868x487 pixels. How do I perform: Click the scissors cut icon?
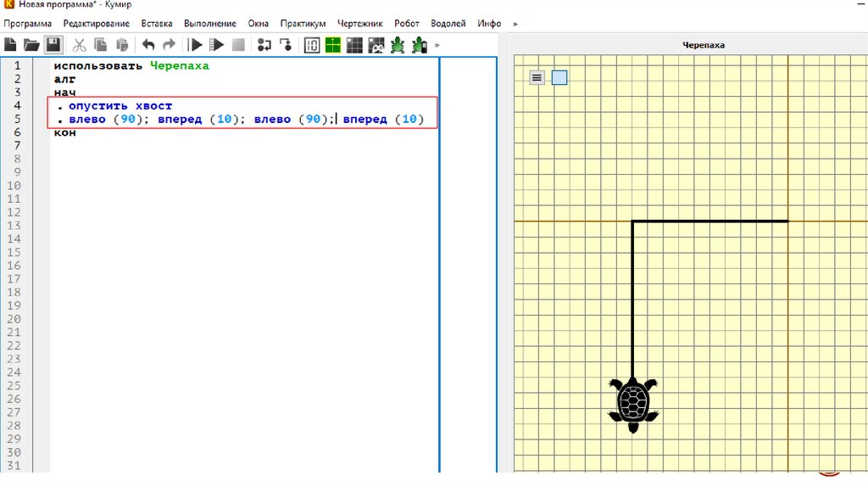tap(80, 45)
